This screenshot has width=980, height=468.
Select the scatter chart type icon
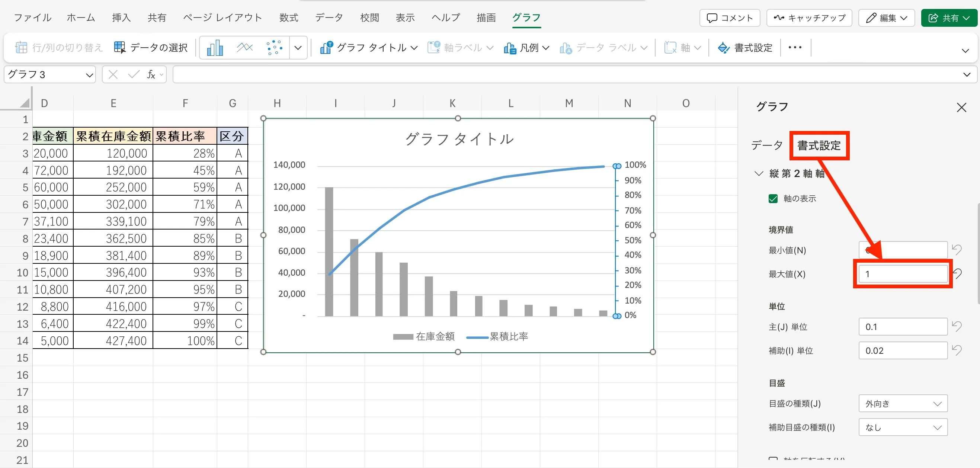274,48
